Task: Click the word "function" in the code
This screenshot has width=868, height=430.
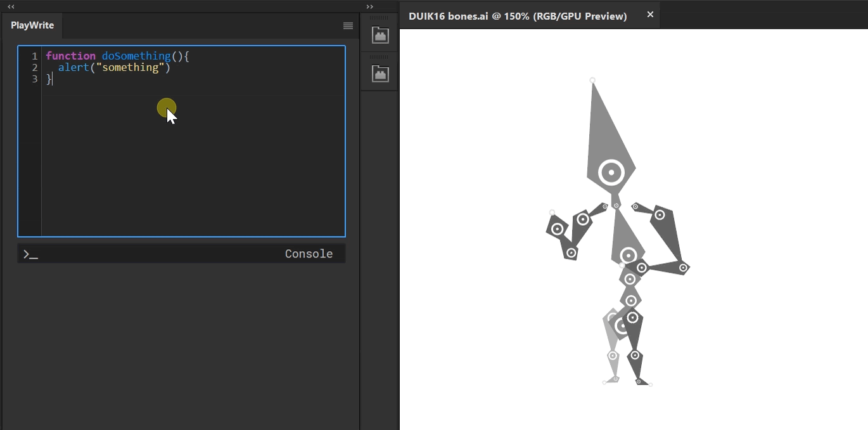Action: point(70,56)
